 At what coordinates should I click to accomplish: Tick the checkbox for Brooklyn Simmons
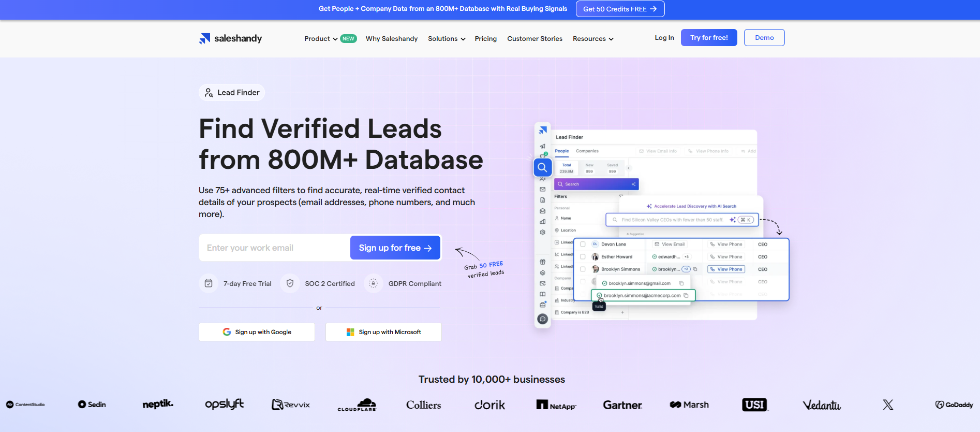pyautogui.click(x=583, y=269)
